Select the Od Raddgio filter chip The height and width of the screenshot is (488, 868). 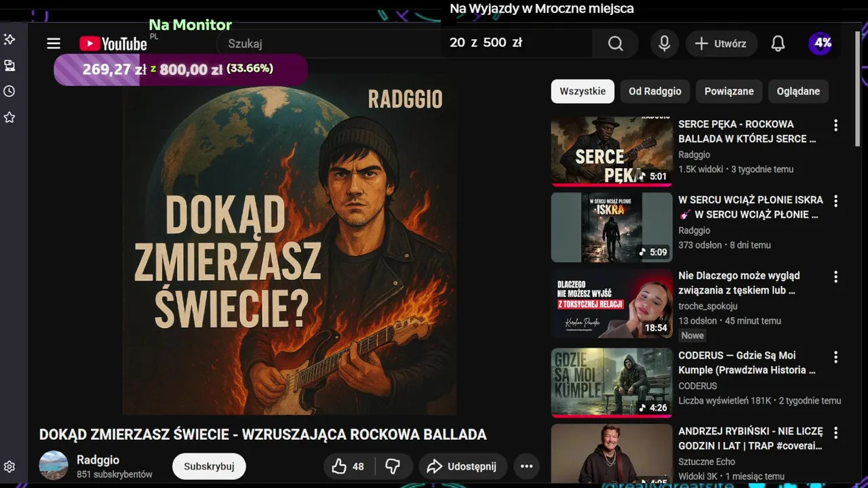(654, 91)
